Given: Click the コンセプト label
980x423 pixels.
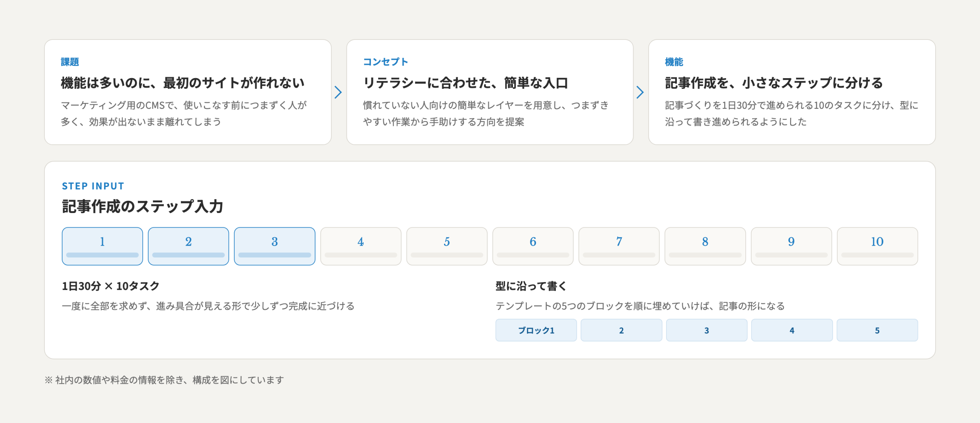Looking at the screenshot, I should click(385, 62).
